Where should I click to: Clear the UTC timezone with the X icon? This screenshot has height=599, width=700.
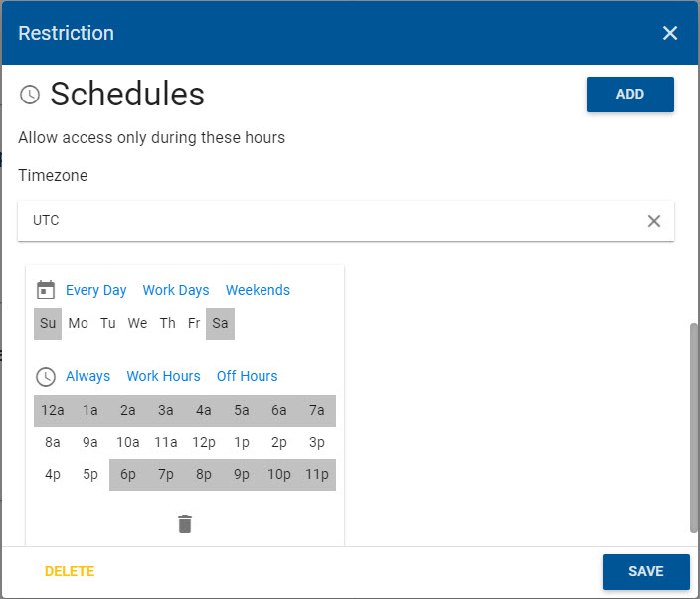point(654,221)
